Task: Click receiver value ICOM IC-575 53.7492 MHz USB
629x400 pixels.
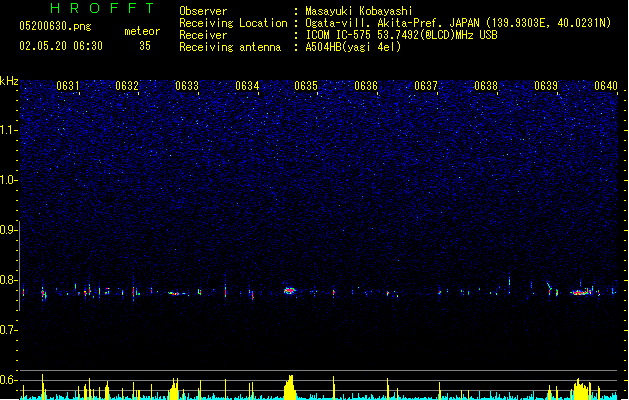Action: coord(401,35)
